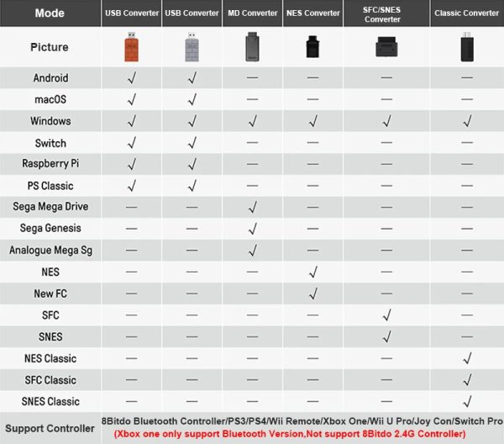Image resolution: width=504 pixels, height=444 pixels.
Task: Select the NES Converter product image
Action: tap(312, 46)
